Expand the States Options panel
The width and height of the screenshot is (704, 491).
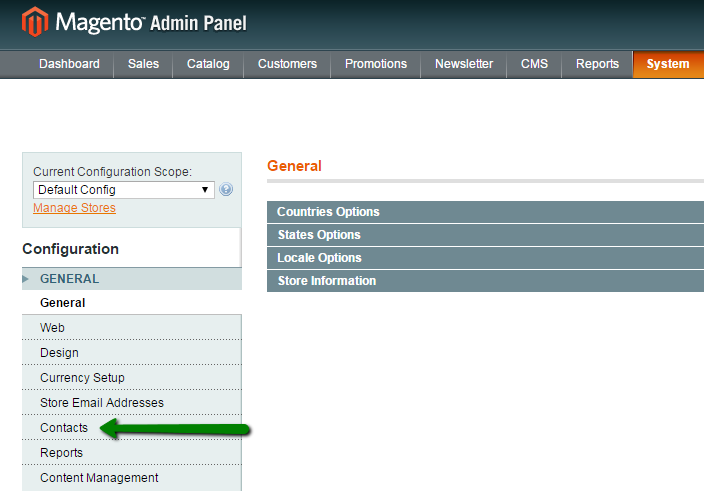[x=485, y=235]
